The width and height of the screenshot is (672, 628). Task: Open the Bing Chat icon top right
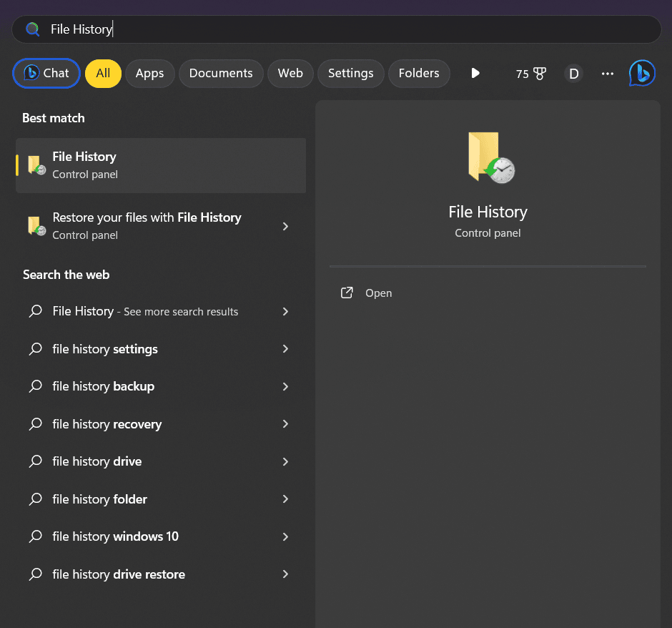[641, 73]
